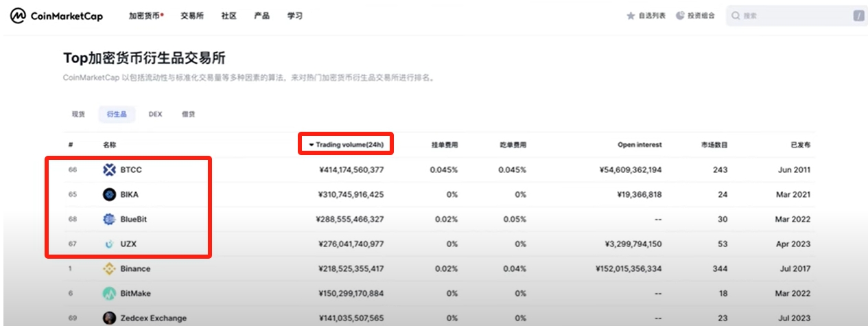Click the BitMake exchange logo
The image size is (868, 326).
(x=109, y=293)
